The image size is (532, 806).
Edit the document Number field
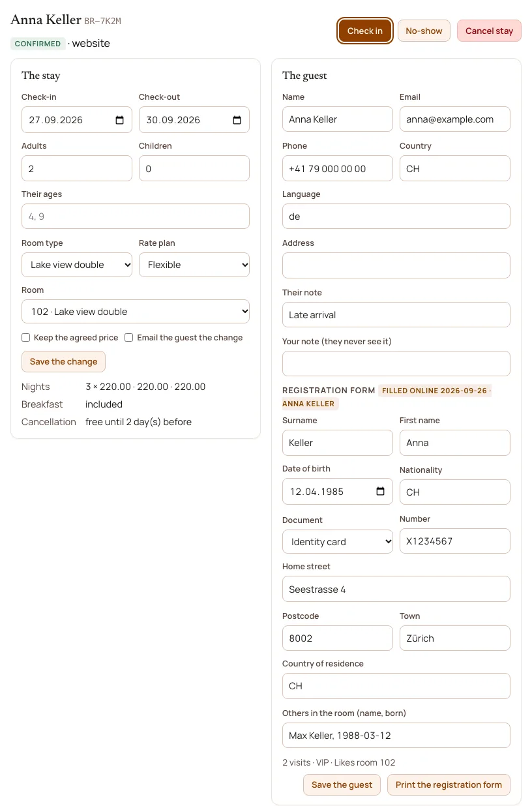tap(455, 541)
